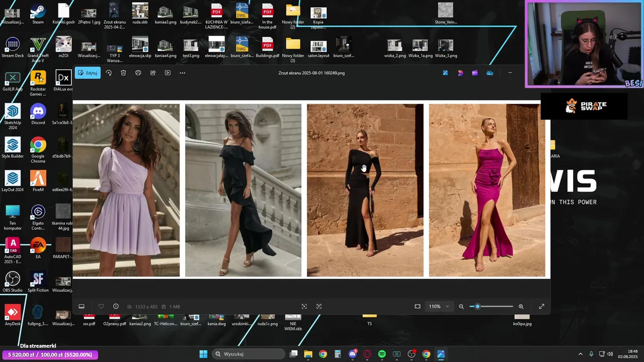Viewport: 644px width, 362px height.
Task: Select Discord desktop shortcut
Action: [x=38, y=115]
